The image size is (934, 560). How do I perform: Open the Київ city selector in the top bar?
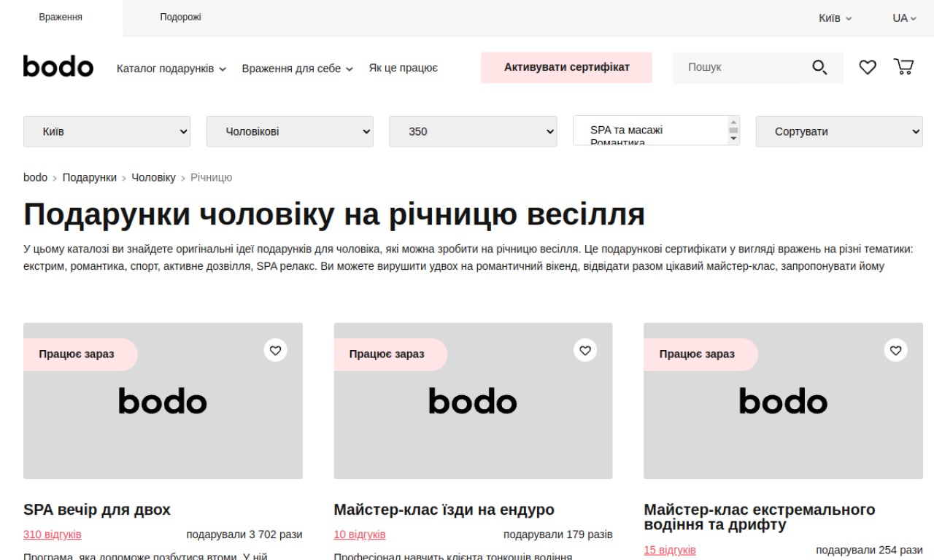[x=835, y=18]
